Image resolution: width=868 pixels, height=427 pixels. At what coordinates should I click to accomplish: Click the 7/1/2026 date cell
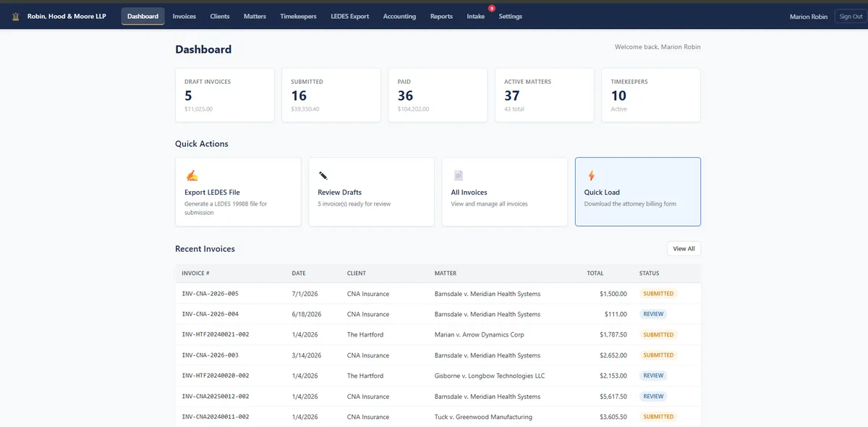(305, 294)
